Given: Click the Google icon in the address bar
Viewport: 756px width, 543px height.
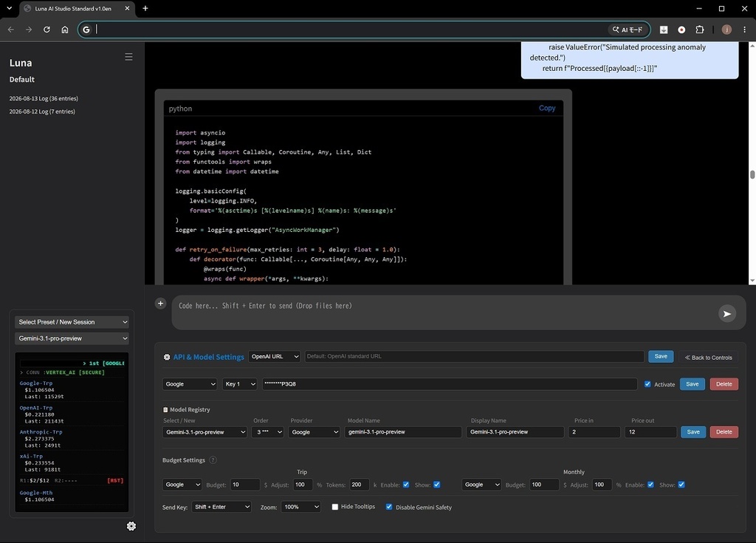Looking at the screenshot, I should (x=86, y=30).
